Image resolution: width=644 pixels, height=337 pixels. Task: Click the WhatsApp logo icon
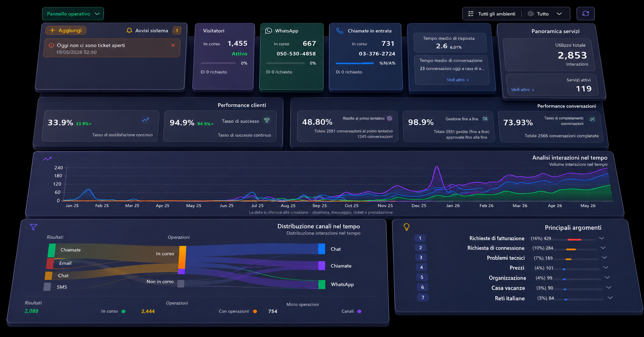268,31
